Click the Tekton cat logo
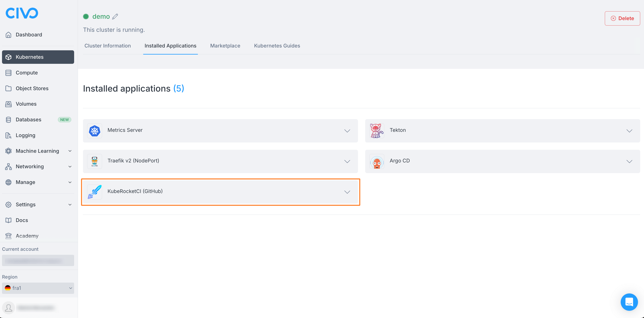Screen dimensions: 644x318 coord(377,130)
